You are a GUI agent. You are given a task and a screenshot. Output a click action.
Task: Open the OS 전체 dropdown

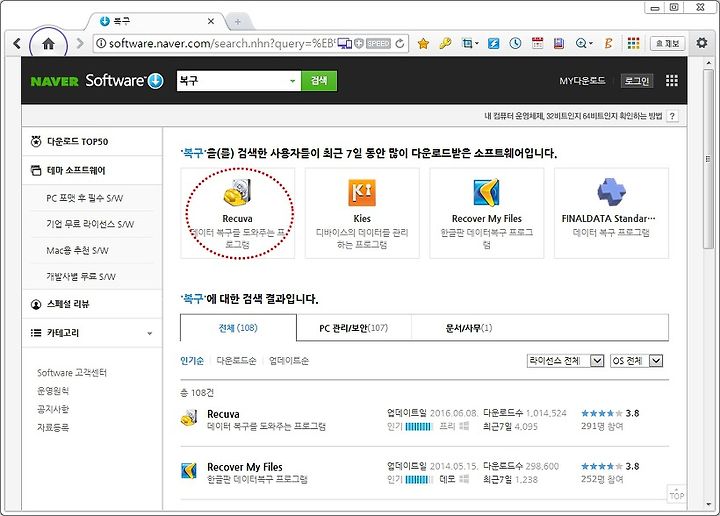tap(636, 361)
